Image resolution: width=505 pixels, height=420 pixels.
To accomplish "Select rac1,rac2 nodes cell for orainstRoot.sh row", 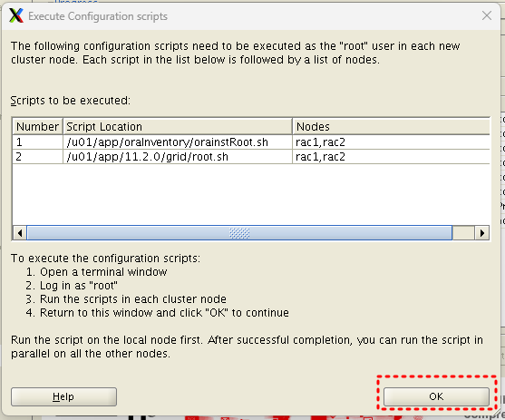I will pos(391,142).
